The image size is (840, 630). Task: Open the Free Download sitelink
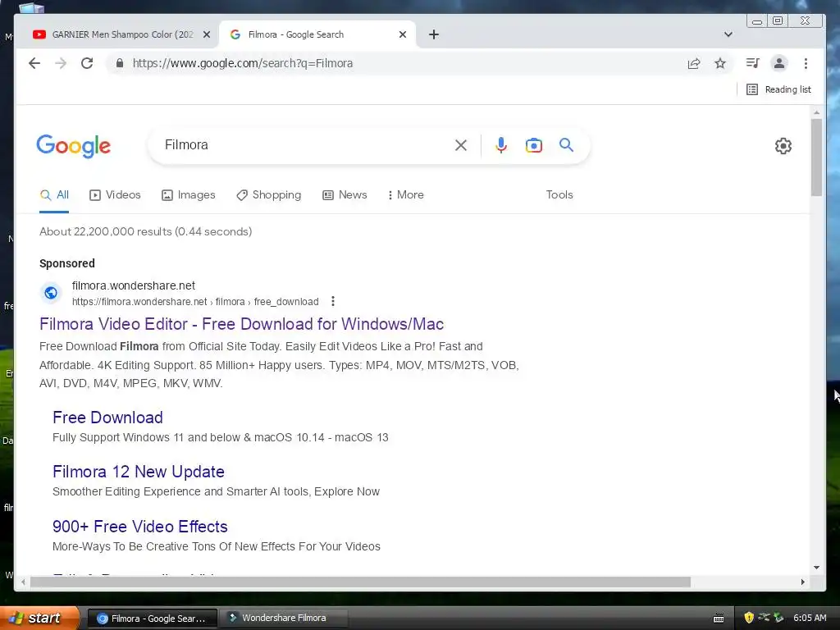(107, 418)
